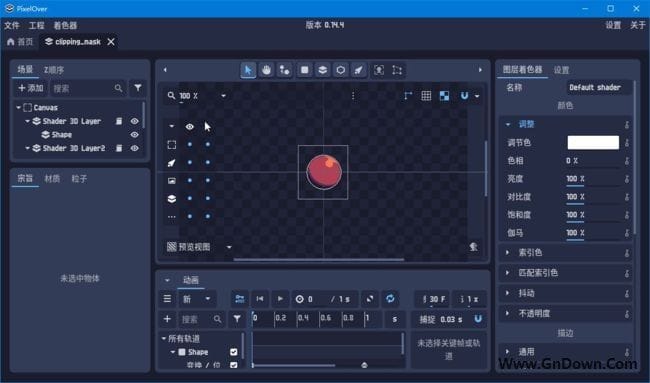Toggle the canvas grid display icon
The image size is (650, 383).
coord(426,96)
